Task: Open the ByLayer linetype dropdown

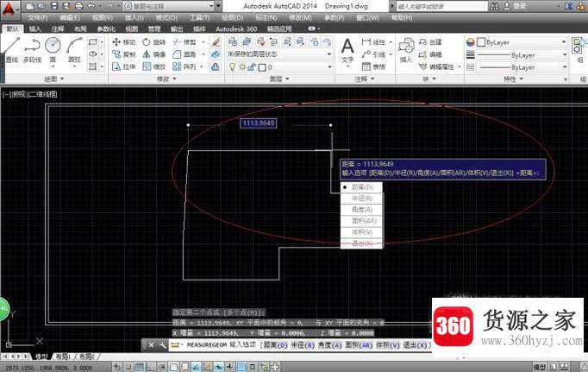Action: click(x=522, y=67)
